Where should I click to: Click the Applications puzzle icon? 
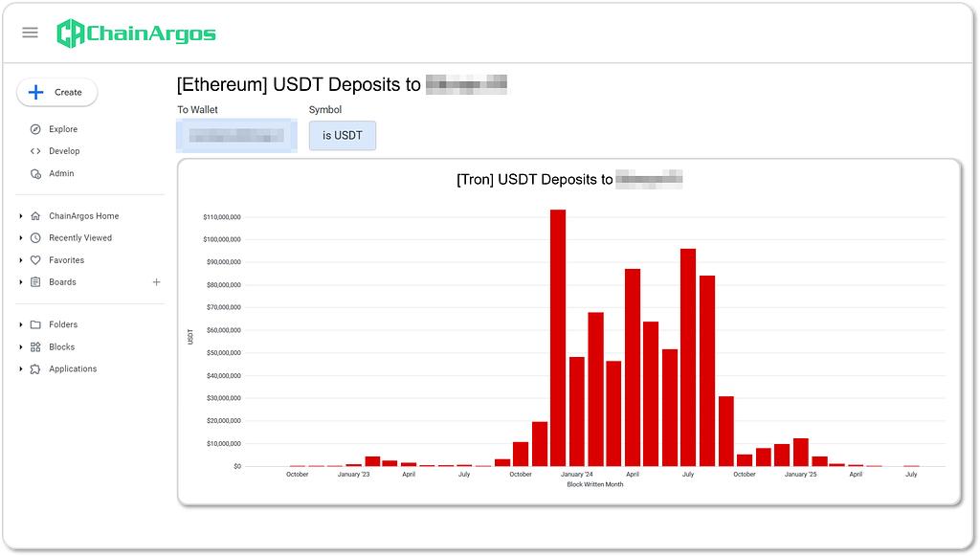(x=35, y=369)
